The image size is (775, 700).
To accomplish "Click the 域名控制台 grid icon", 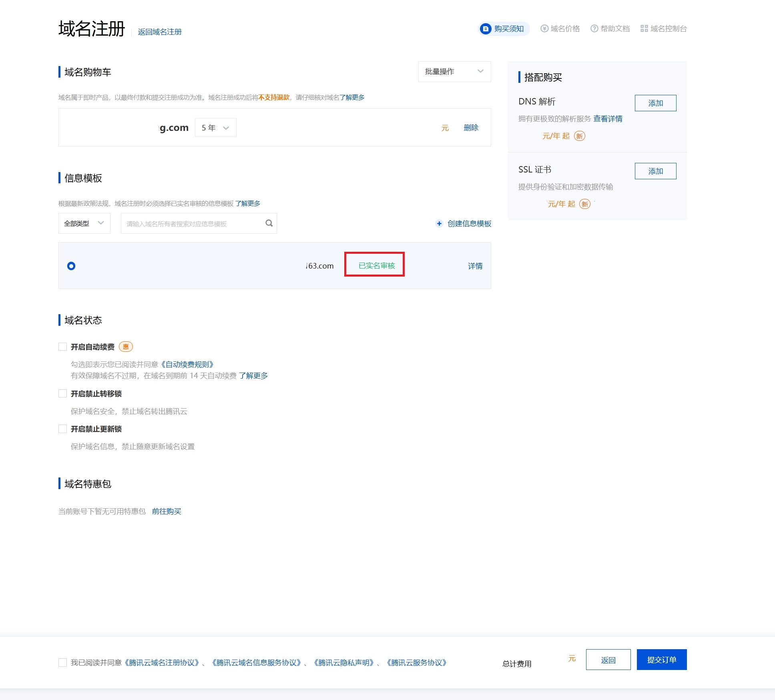I will [644, 28].
